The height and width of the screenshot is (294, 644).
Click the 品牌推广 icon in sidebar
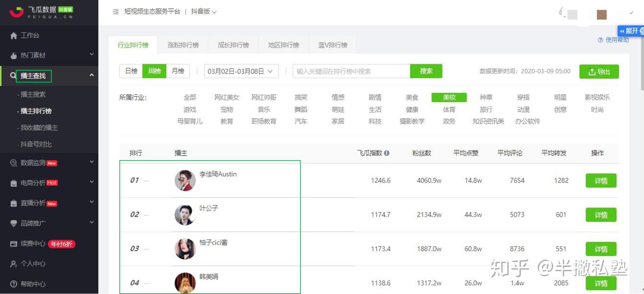(13, 223)
